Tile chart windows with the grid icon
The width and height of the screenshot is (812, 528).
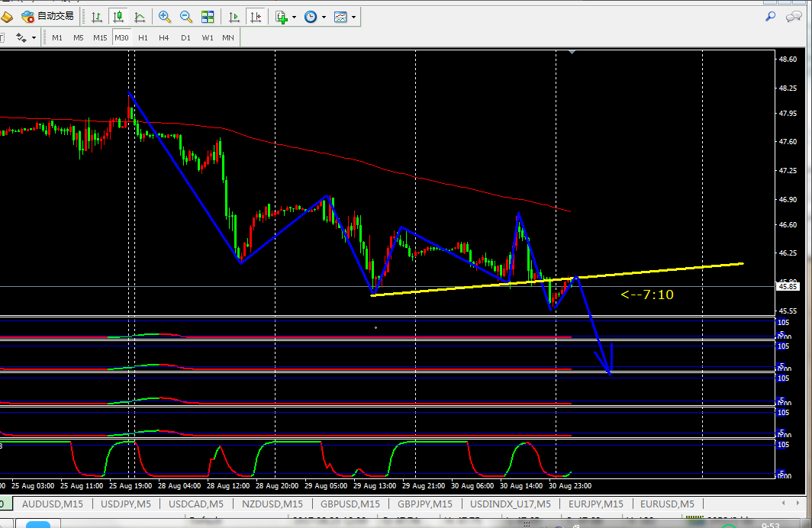pyautogui.click(x=208, y=17)
